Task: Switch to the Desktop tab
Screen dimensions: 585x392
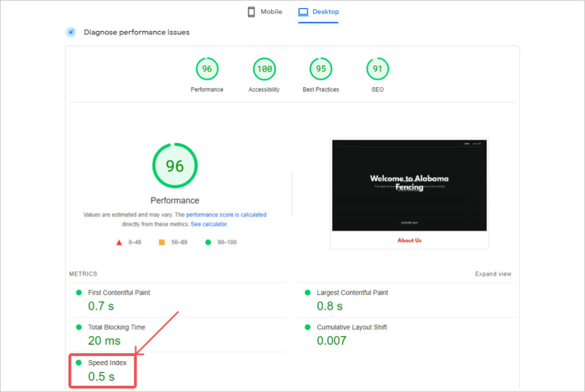Action: 325,12
